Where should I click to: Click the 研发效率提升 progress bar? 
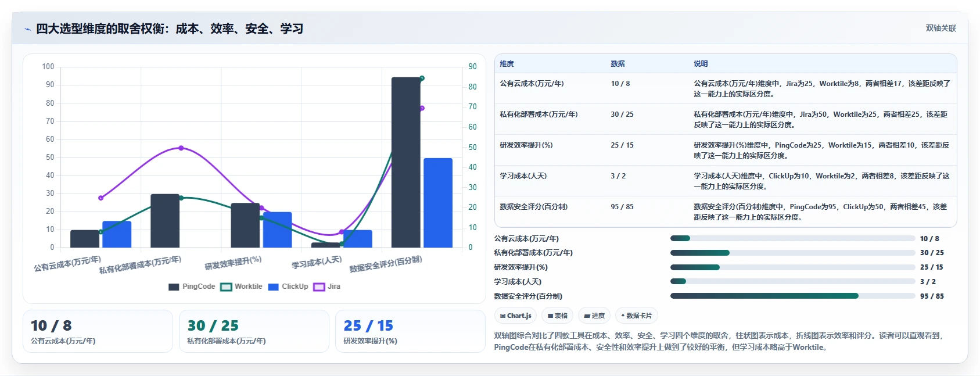pyautogui.click(x=792, y=267)
